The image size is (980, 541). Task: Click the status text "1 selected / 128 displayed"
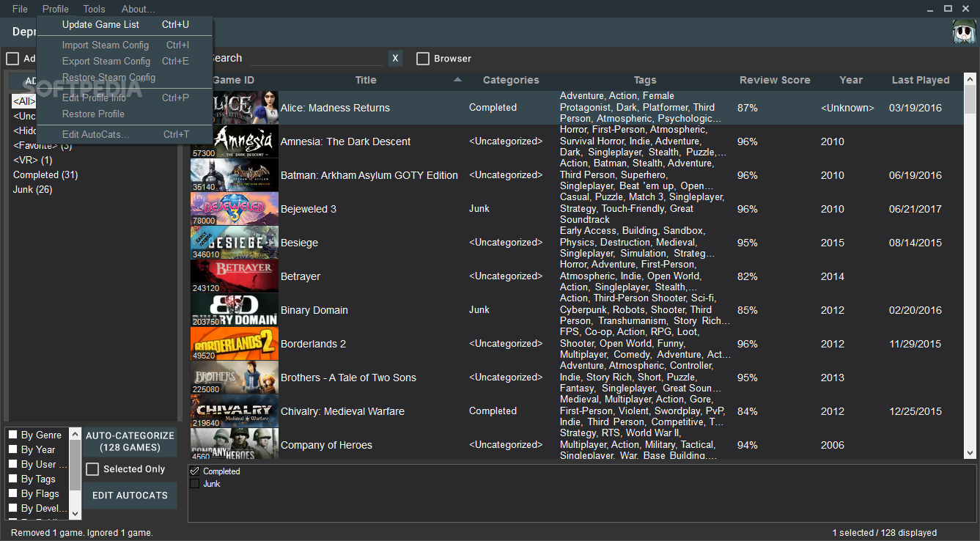884,533
